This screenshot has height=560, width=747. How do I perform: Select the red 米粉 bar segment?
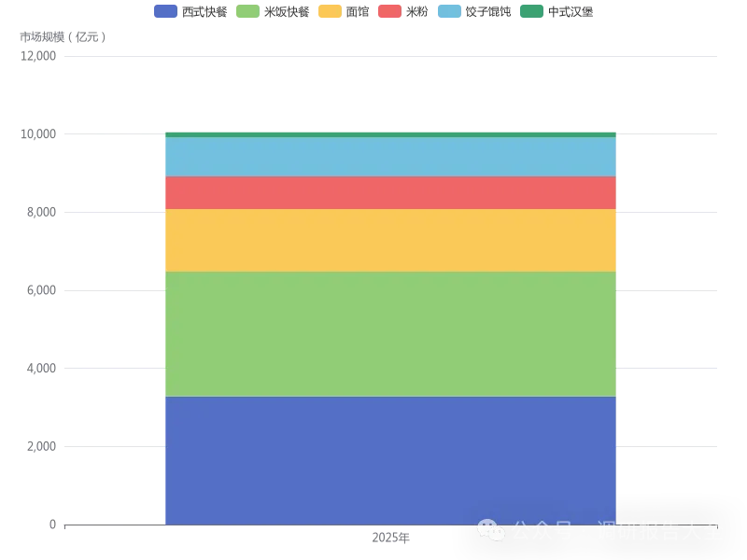tap(390, 193)
